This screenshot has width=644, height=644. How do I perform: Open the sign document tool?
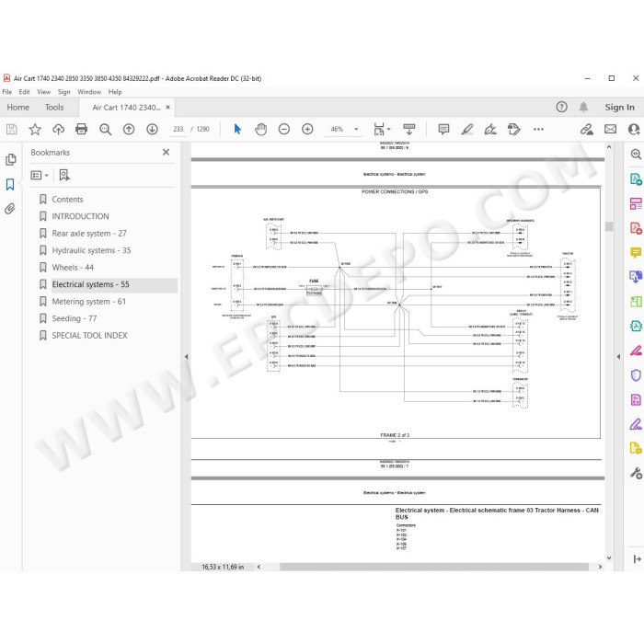(490, 130)
